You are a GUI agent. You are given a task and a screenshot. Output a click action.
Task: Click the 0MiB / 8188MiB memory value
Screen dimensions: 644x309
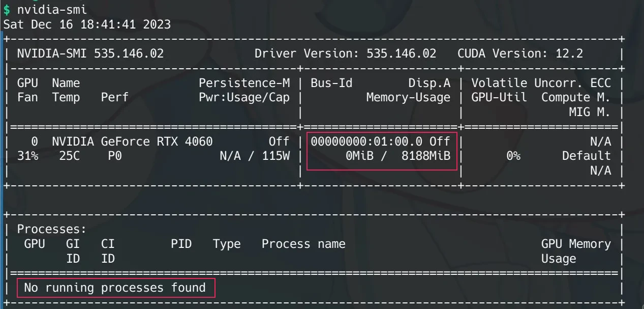[397, 156]
